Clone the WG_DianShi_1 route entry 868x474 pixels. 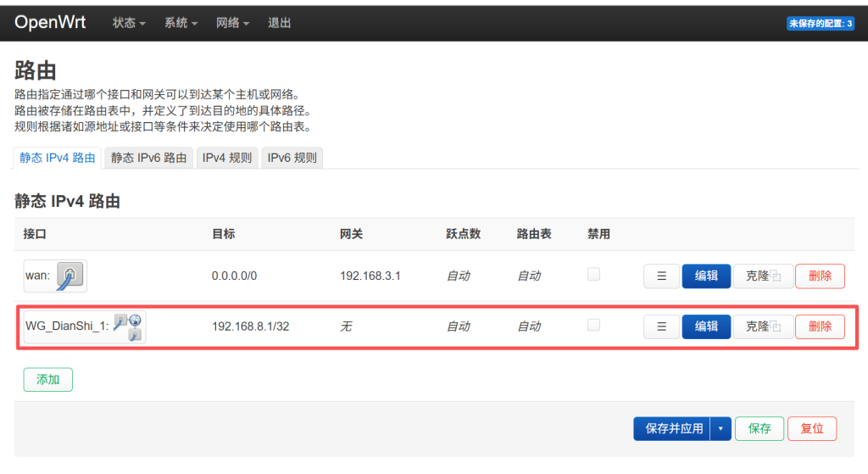[763, 326]
